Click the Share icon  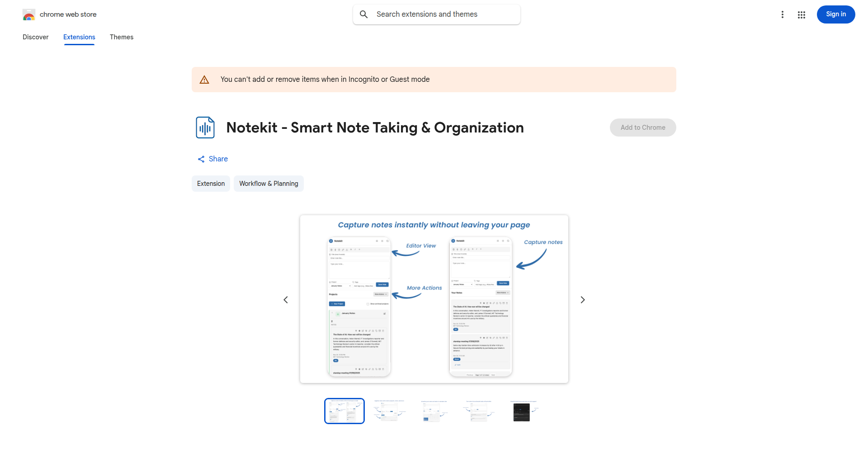pos(201,159)
